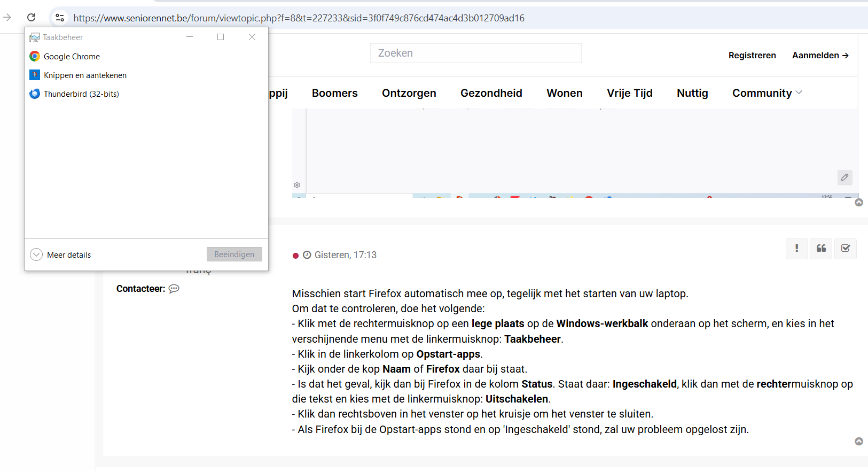Click the report post exclamation icon
868x471 pixels.
(x=796, y=248)
